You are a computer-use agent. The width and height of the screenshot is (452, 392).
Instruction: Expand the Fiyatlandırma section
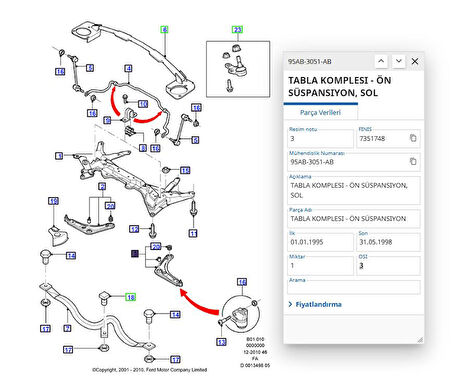315,304
